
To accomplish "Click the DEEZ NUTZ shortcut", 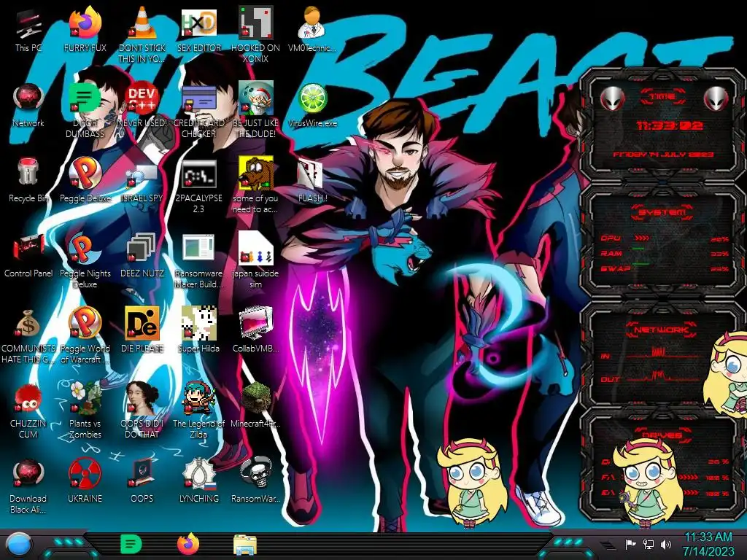I will click(x=142, y=255).
